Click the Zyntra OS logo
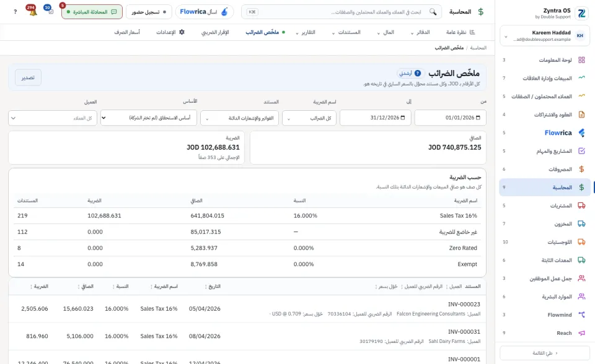Screen dimensions: 595x364 tap(581, 13)
